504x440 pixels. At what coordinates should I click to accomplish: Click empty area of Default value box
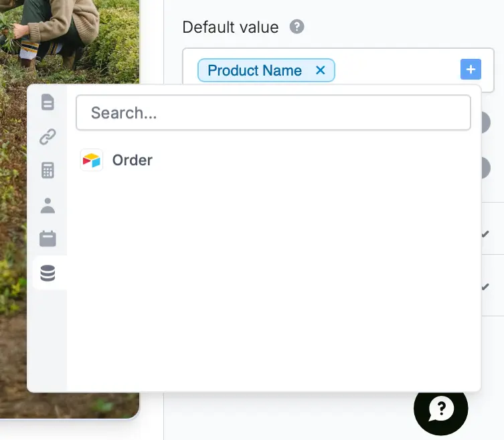tap(398, 70)
